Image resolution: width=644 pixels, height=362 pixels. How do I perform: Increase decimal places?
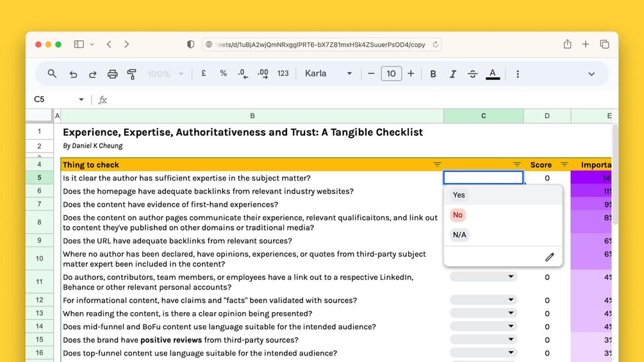pyautogui.click(x=263, y=74)
